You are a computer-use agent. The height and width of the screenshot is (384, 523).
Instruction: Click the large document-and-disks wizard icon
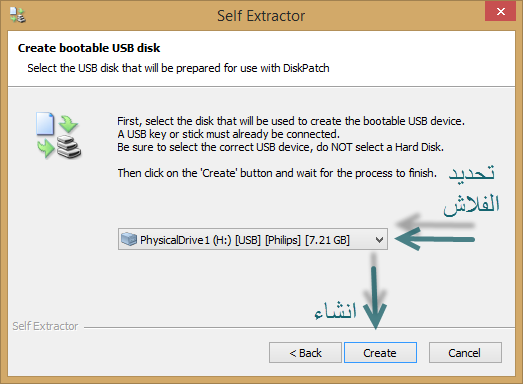click(58, 135)
